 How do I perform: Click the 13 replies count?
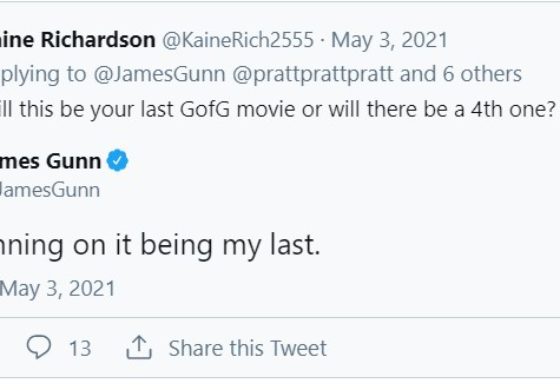click(80, 348)
